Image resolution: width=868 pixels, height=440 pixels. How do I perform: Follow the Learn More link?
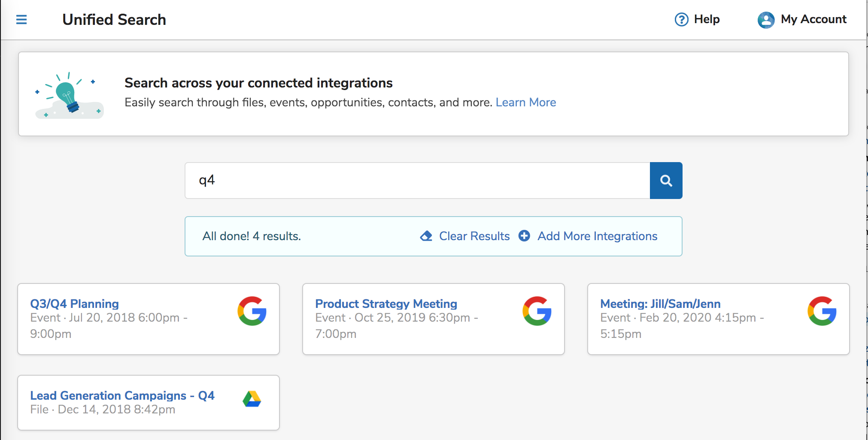[x=525, y=102]
